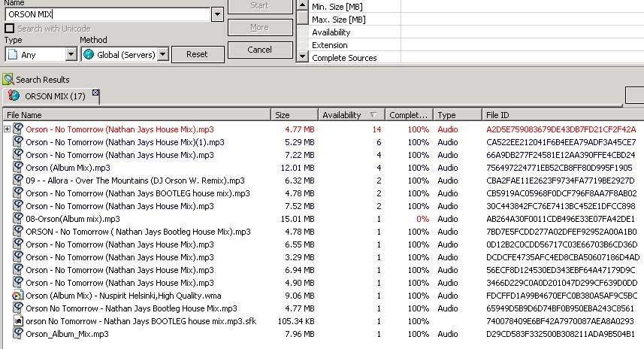Sort results by Type column header

pos(458,115)
